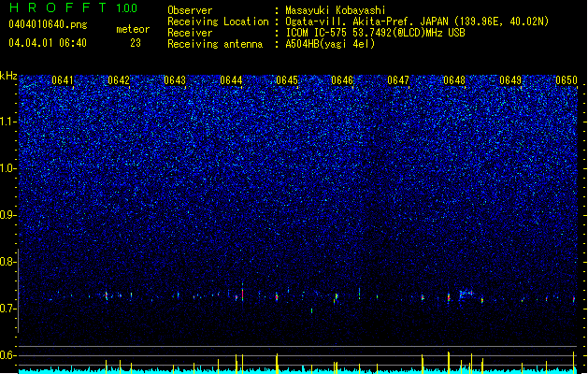Image resolution: width=588 pixels, height=374 pixels.
Task: Click the 0644 time marker
Action: 231,80
